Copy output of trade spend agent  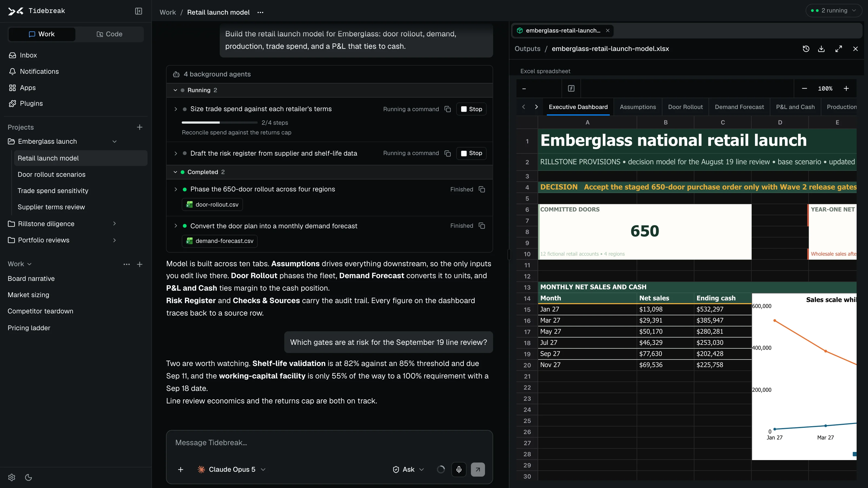click(x=448, y=109)
